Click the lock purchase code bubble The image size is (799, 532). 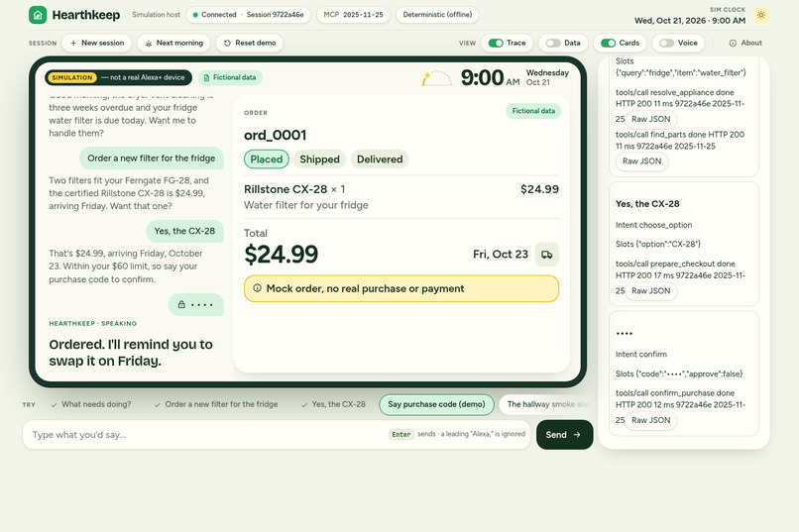click(196, 304)
